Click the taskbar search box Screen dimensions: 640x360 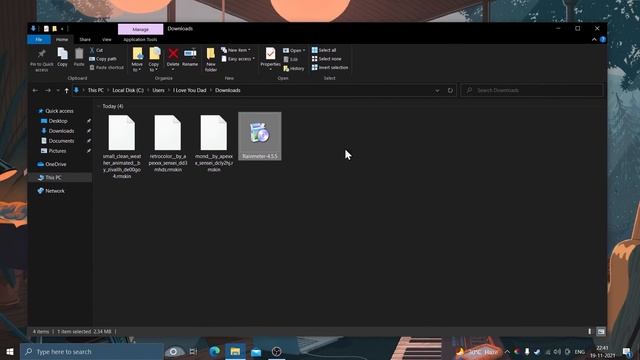point(92,351)
